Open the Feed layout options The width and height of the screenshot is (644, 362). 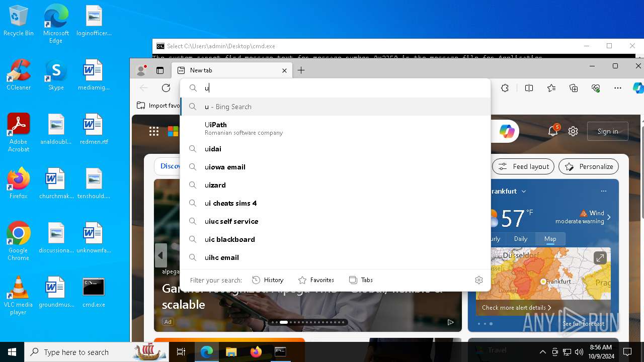pyautogui.click(x=523, y=166)
